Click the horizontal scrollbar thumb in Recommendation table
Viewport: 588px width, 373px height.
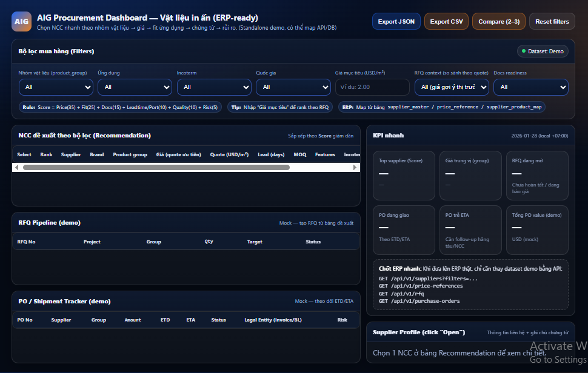click(156, 167)
